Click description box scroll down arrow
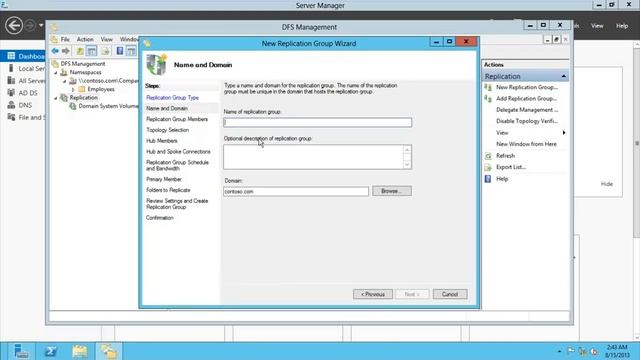The width and height of the screenshot is (640, 360). (x=407, y=164)
